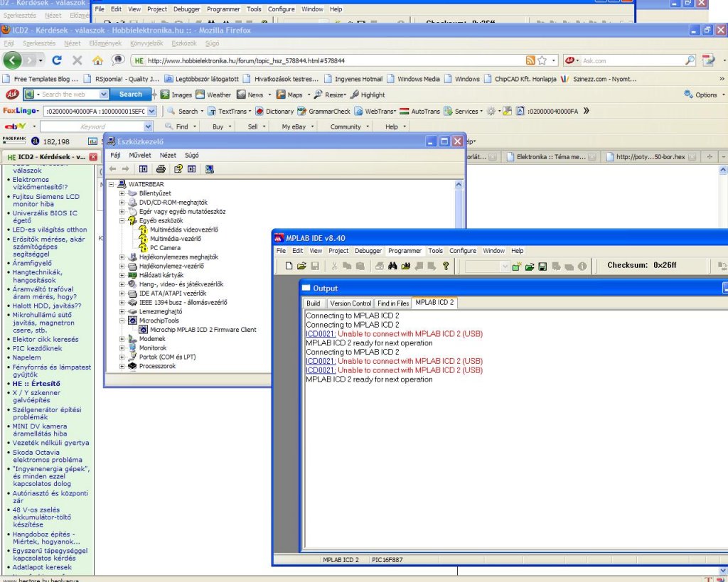Image resolution: width=728 pixels, height=582 pixels.
Task: Click the MPLAB Help question mark icon
Action: click(x=446, y=266)
